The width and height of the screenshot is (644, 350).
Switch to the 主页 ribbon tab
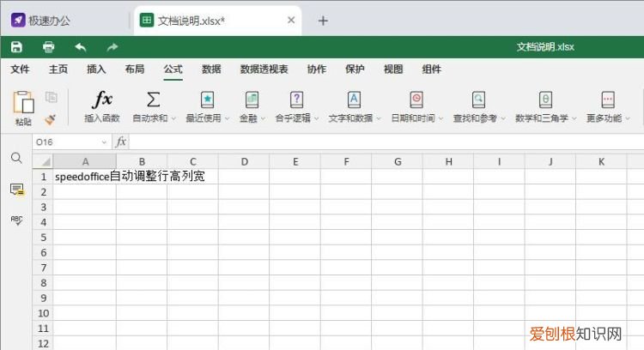click(58, 69)
